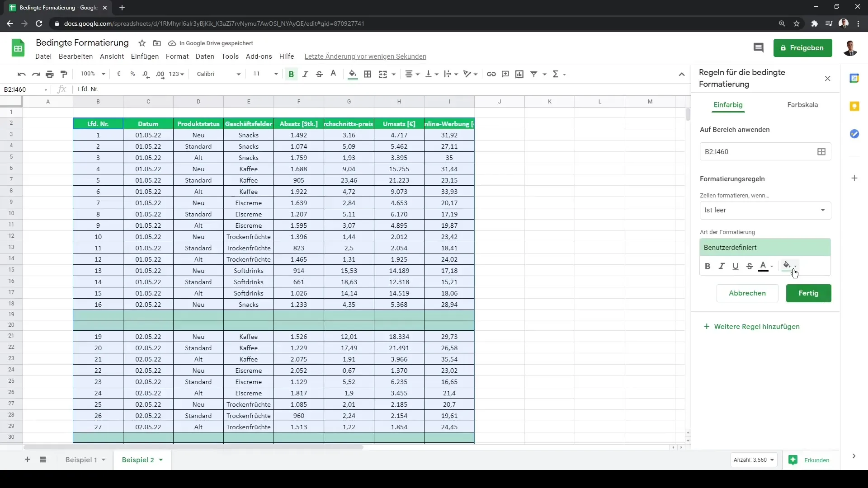Select the Benutzerdefiniert format preview

765,248
